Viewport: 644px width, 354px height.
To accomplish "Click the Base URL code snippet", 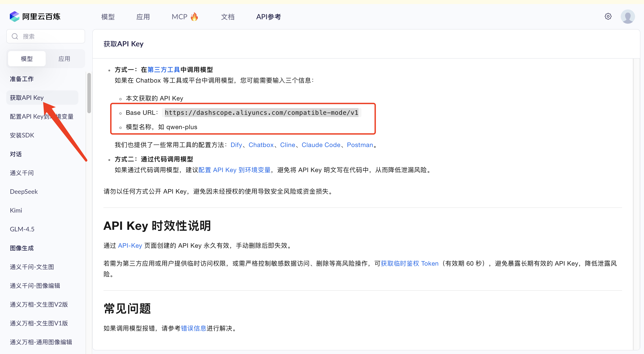I will 262,113.
